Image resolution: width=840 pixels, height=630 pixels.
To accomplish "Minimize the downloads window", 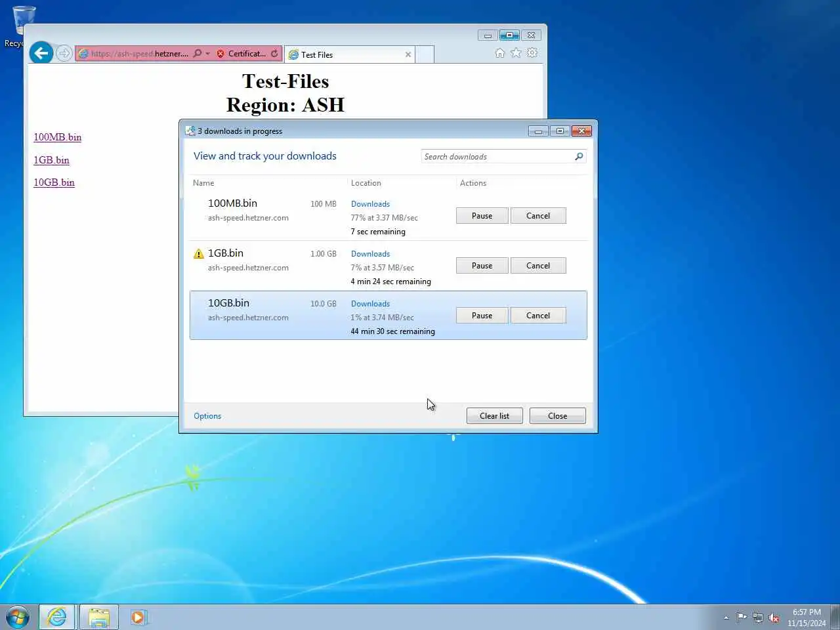I will pyautogui.click(x=538, y=131).
